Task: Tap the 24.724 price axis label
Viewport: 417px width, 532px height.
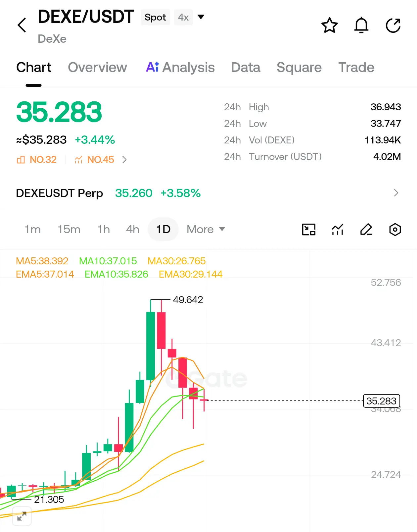Action: pos(386,475)
